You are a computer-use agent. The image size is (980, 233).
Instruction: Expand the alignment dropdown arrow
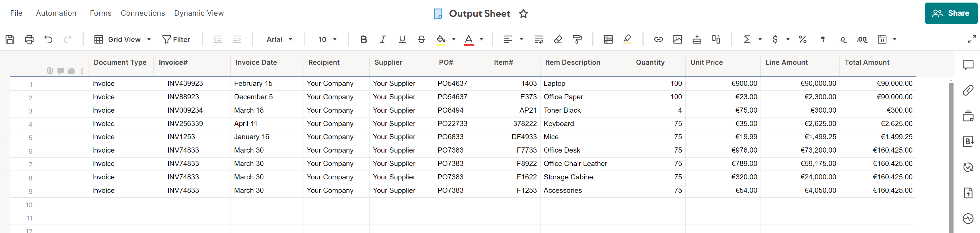coord(521,39)
